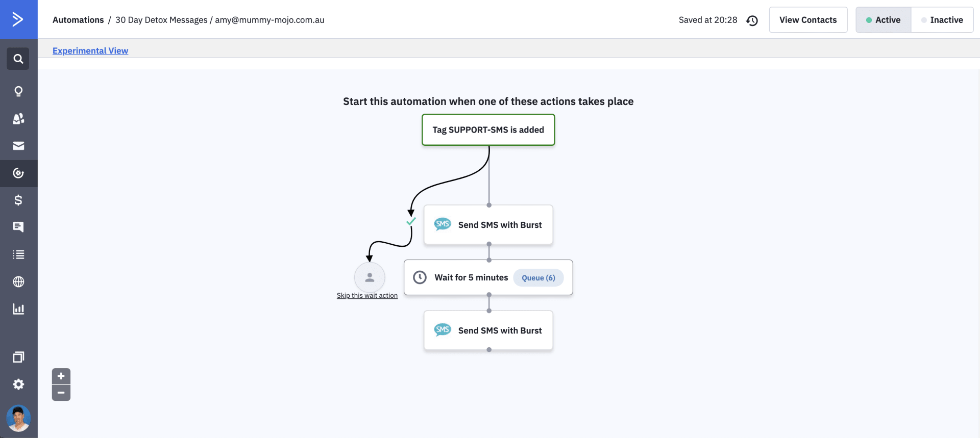This screenshot has width=980, height=438.
Task: Open the search icon in sidebar
Action: point(18,59)
